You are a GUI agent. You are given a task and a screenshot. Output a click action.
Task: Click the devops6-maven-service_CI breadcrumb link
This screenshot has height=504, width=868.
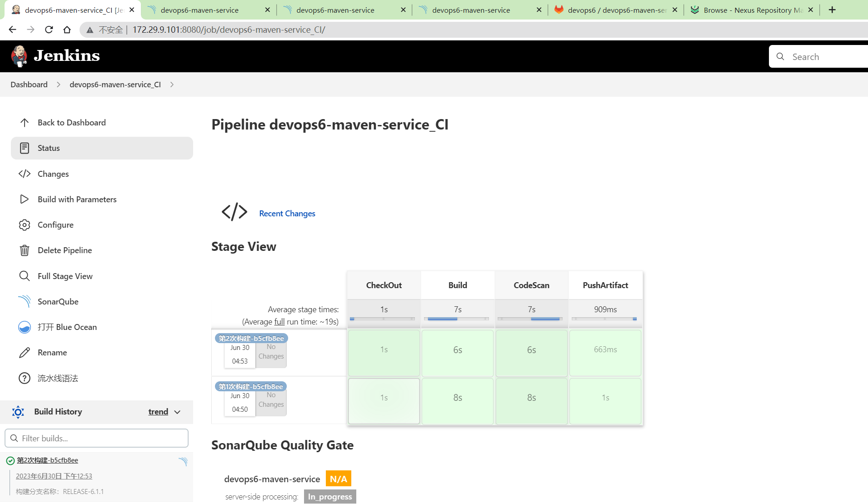click(x=115, y=85)
